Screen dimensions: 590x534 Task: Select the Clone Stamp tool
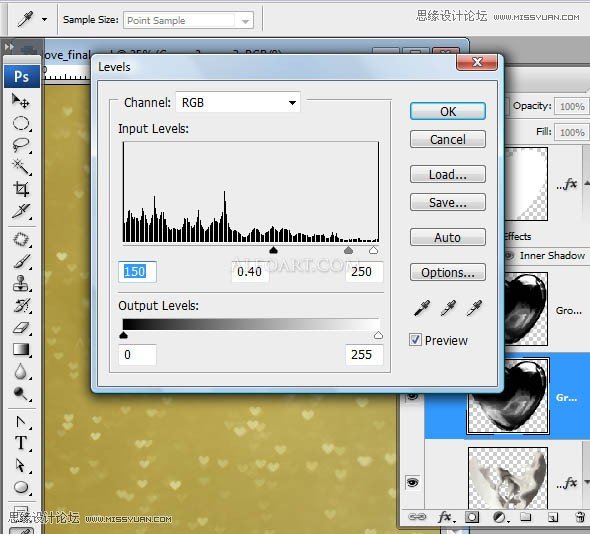point(21,283)
